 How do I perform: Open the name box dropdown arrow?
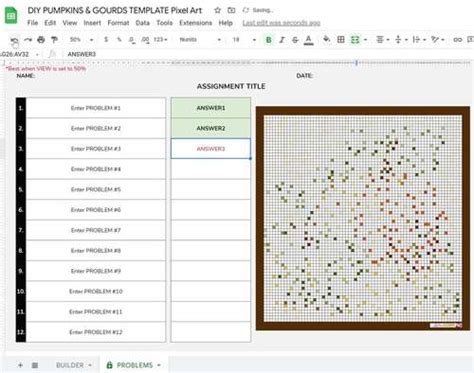tap(37, 54)
